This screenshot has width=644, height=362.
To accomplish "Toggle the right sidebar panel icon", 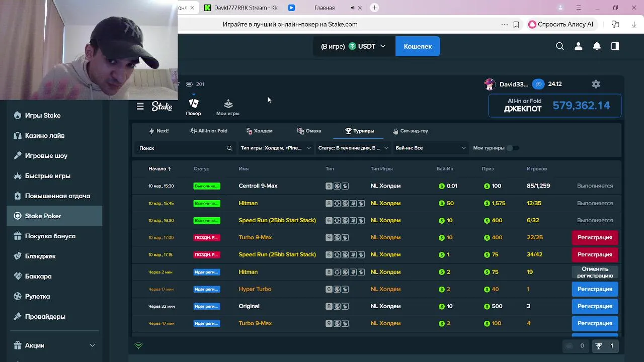I will pos(615,46).
